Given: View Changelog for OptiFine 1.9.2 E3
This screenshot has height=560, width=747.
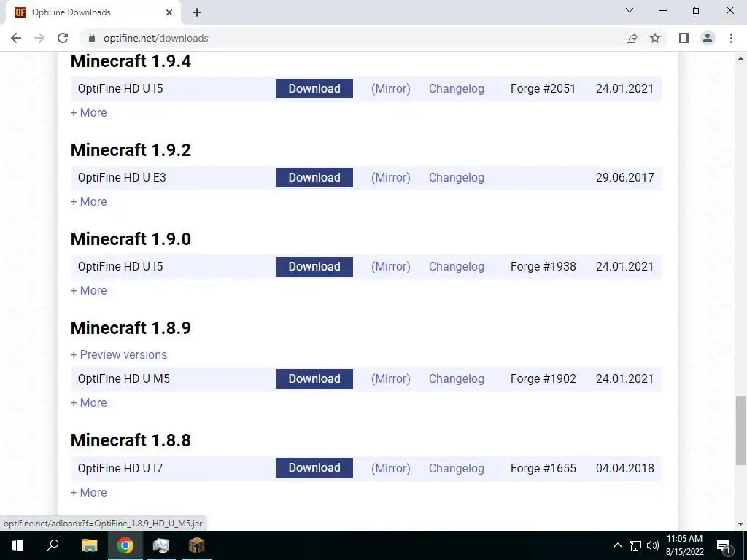Looking at the screenshot, I should [x=457, y=178].
